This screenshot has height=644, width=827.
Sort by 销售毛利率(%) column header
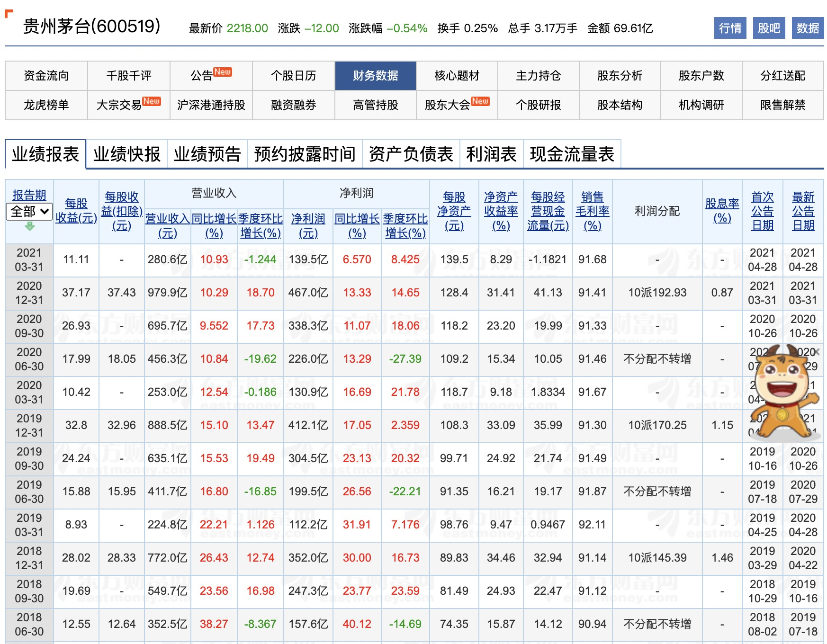tap(593, 211)
